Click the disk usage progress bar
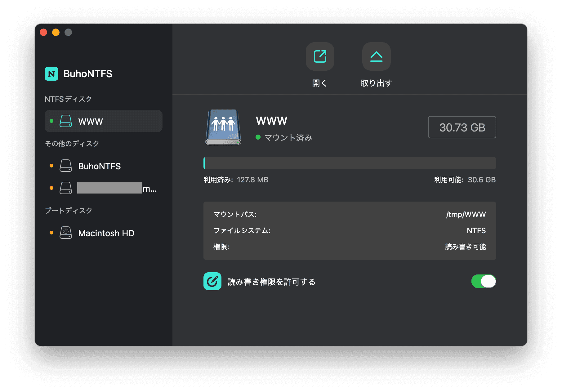This screenshot has height=392, width=562. point(350,163)
